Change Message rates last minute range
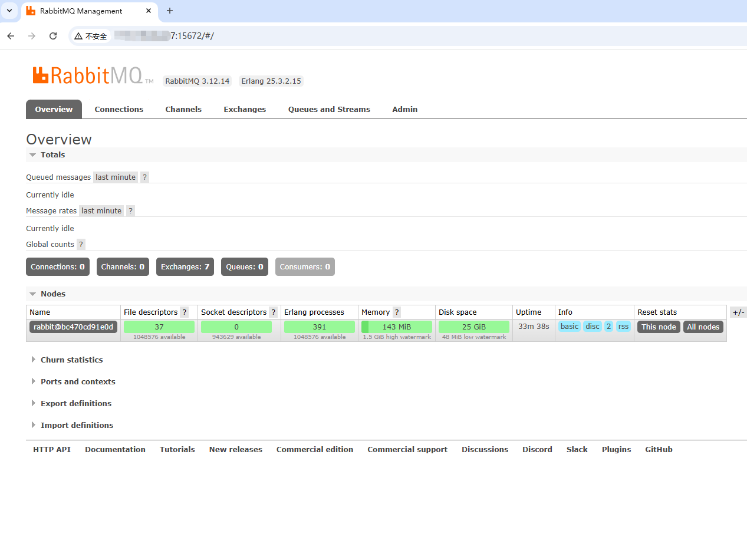The image size is (747, 560). [x=101, y=210]
